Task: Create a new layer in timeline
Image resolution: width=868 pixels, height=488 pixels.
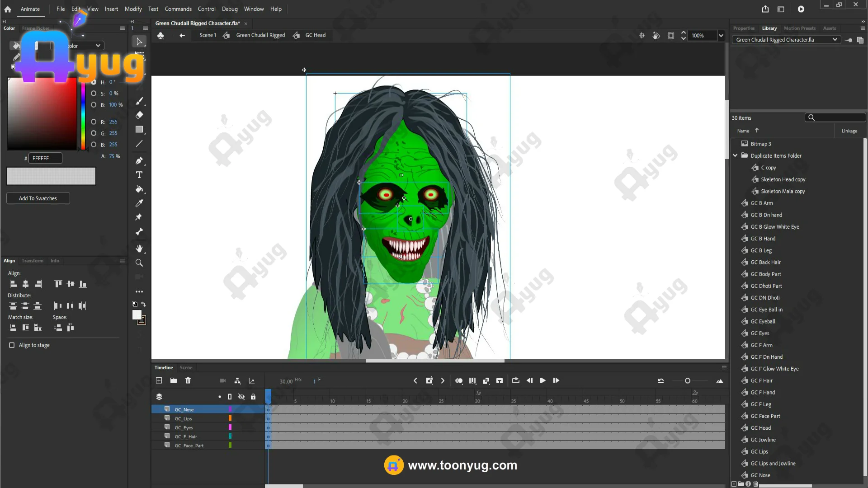Action: click(x=159, y=380)
